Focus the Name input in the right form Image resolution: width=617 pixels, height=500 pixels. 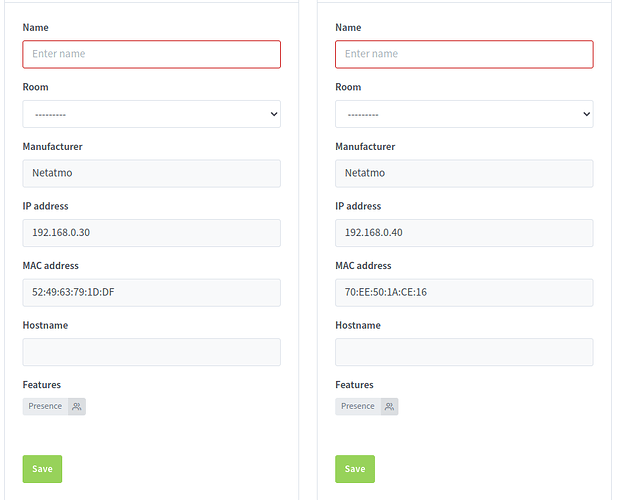(x=463, y=54)
